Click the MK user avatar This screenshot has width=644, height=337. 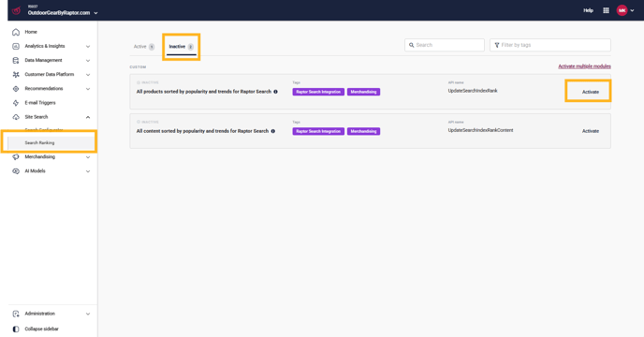(622, 10)
